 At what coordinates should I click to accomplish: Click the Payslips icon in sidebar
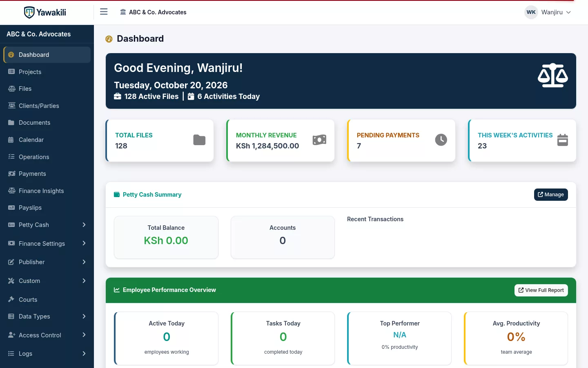click(11, 208)
